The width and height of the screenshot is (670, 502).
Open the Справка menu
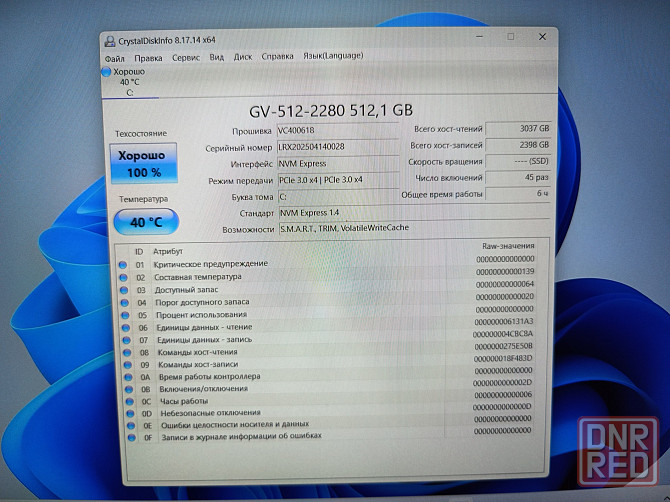coord(277,56)
